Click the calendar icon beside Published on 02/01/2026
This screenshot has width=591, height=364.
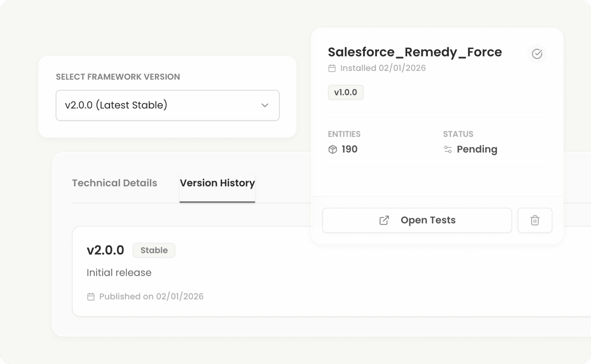(x=91, y=296)
